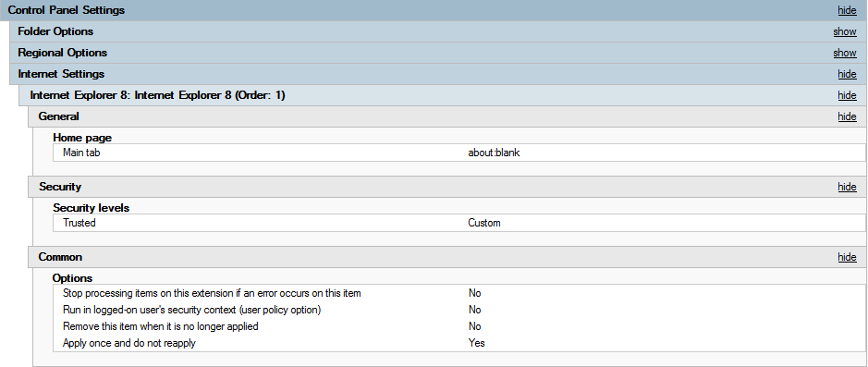
Task: Click the Internet Explorer 8 header text
Action: coord(157,95)
